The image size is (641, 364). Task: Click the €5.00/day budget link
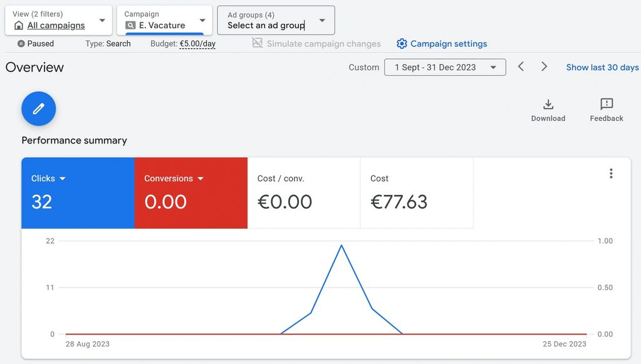197,44
